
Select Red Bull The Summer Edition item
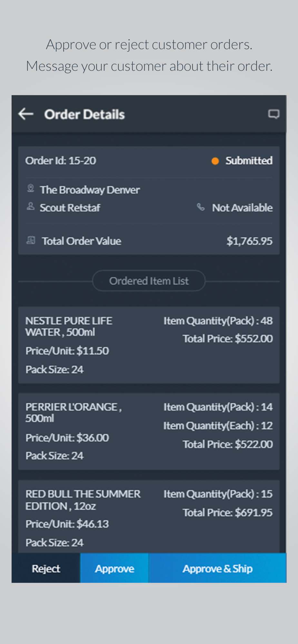tap(149, 517)
